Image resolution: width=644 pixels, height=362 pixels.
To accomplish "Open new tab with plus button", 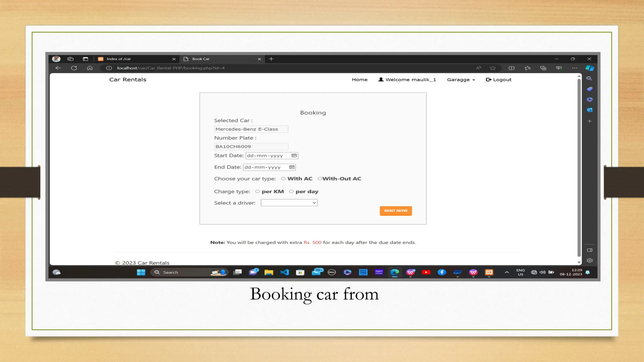I will (271, 59).
